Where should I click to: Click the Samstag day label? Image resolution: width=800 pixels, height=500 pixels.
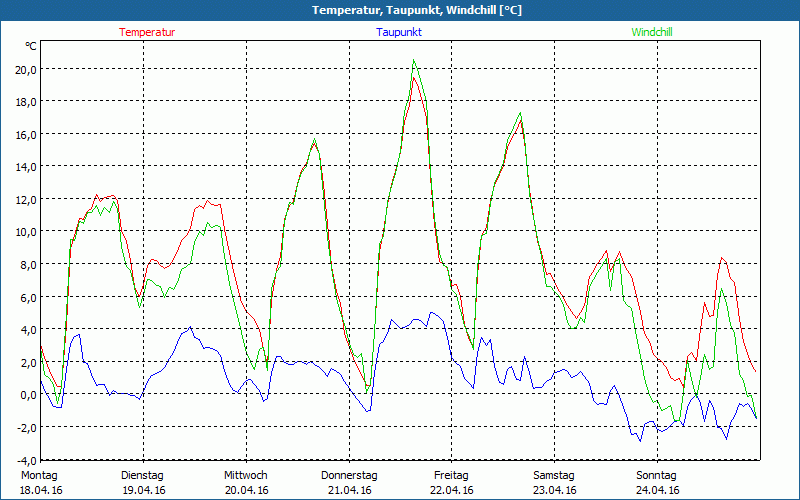click(x=554, y=476)
